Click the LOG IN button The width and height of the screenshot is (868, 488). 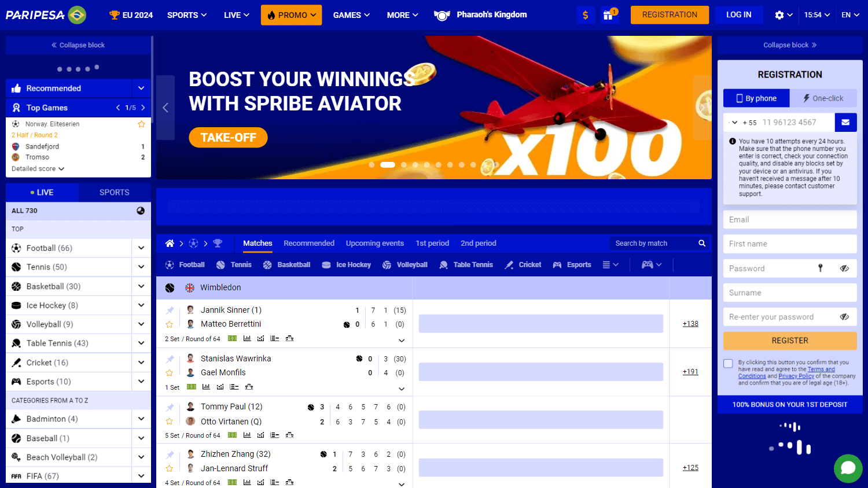point(739,15)
